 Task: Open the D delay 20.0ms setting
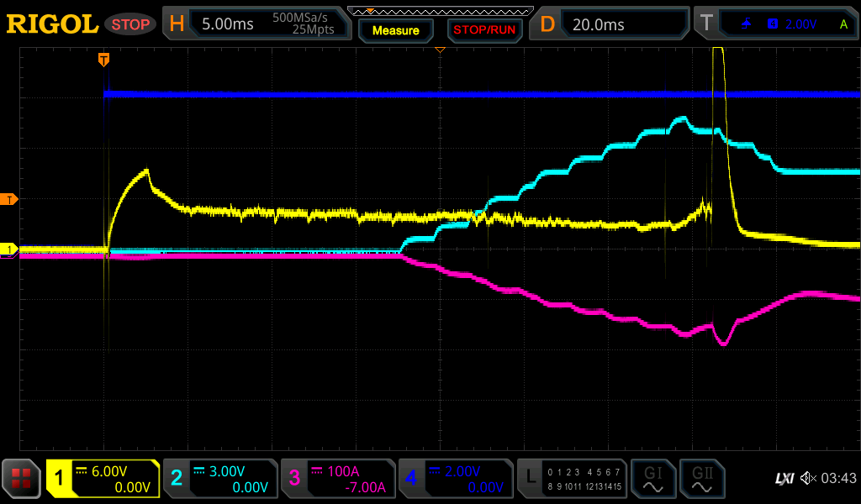tap(610, 24)
